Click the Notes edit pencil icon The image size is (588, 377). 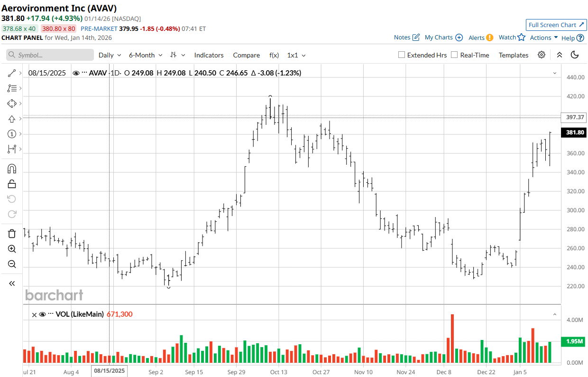416,38
